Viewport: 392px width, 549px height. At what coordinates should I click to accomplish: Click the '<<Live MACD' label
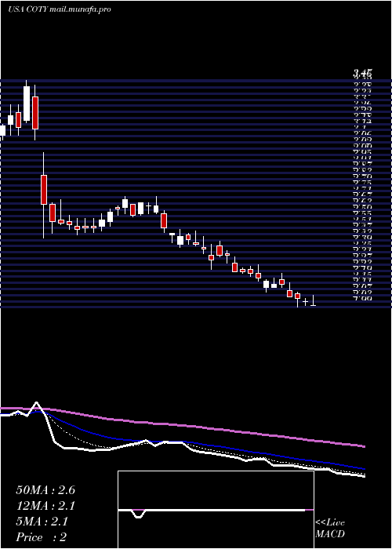pyautogui.click(x=330, y=529)
